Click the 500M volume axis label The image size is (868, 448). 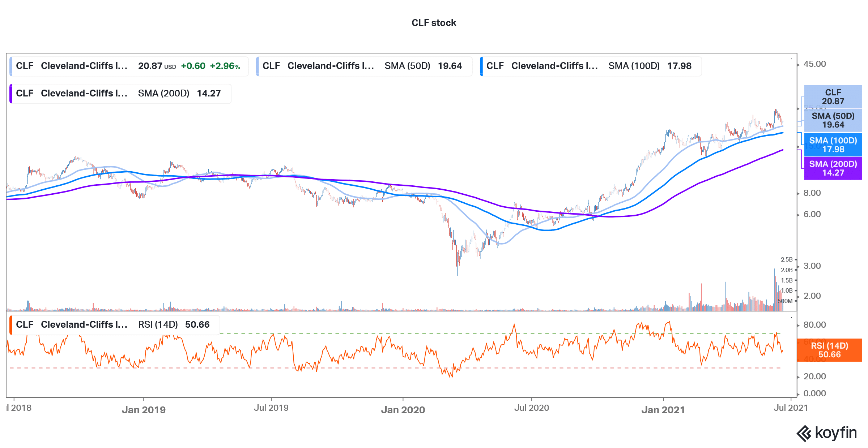point(785,301)
